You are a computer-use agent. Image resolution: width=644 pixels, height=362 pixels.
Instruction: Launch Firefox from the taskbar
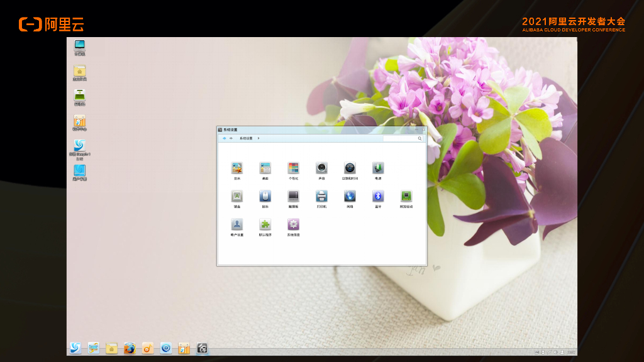click(x=130, y=348)
